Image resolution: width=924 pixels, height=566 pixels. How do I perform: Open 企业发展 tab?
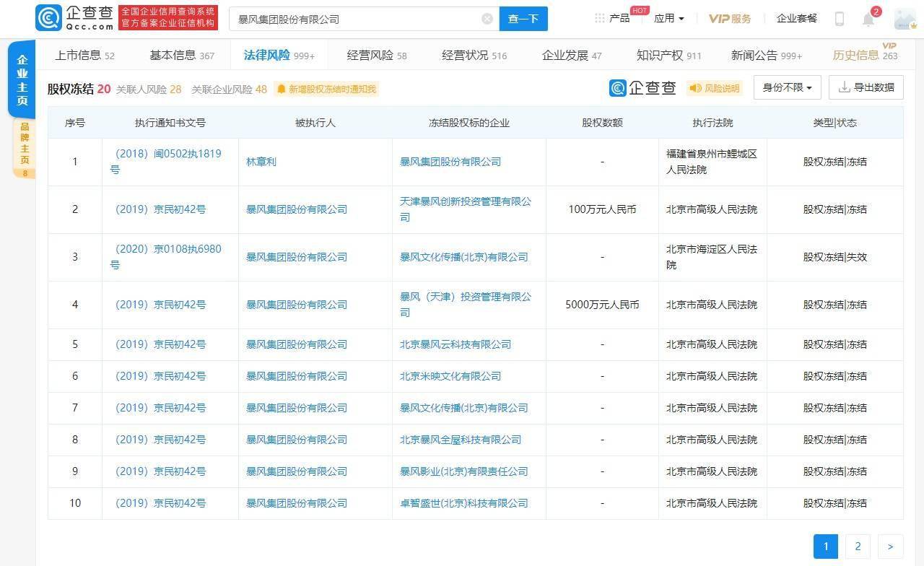572,55
